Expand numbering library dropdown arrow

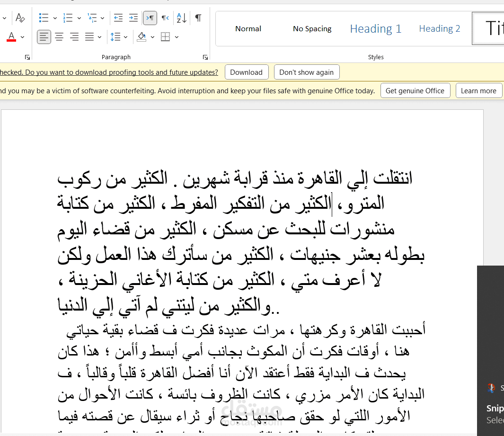[79, 18]
